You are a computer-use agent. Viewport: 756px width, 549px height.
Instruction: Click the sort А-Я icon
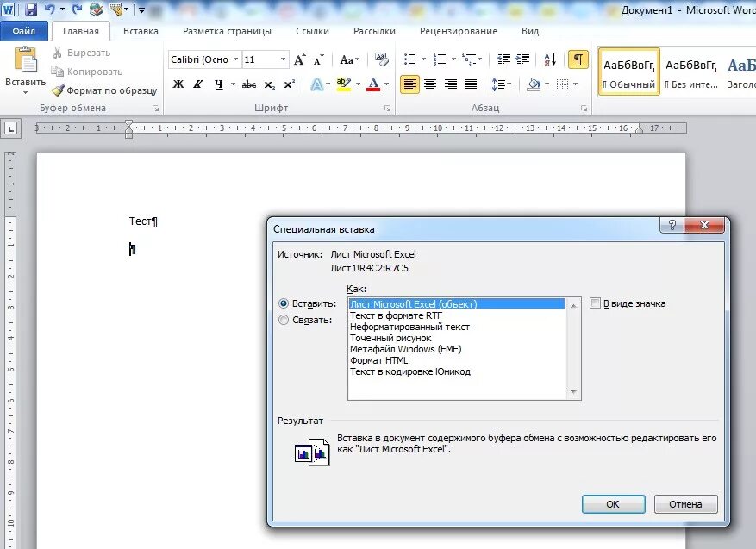point(550,59)
